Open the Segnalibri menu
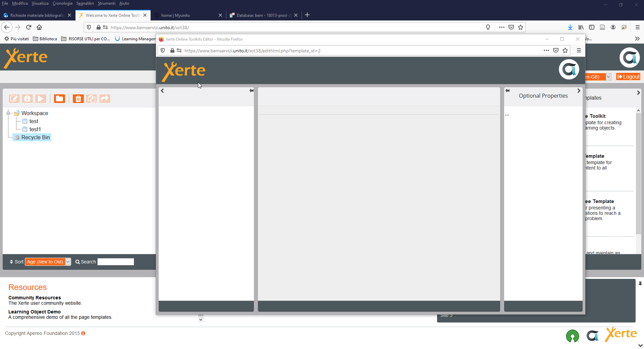Image resolution: width=644 pixels, height=349 pixels. coord(85,3)
